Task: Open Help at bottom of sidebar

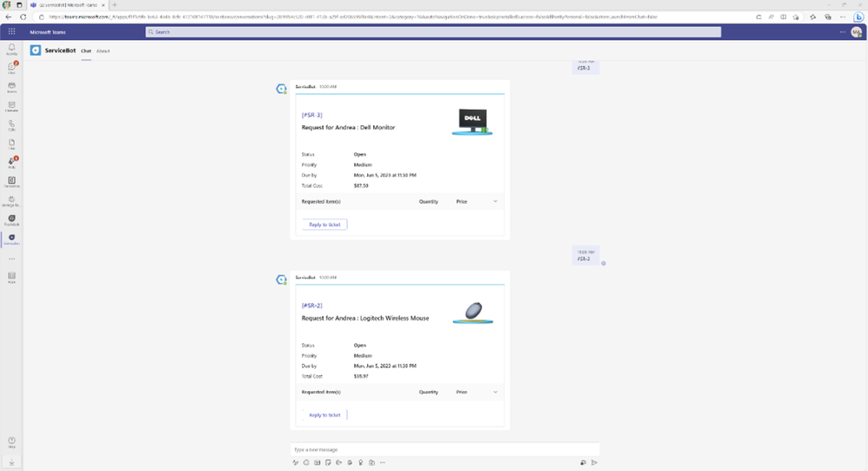Action: [11, 442]
